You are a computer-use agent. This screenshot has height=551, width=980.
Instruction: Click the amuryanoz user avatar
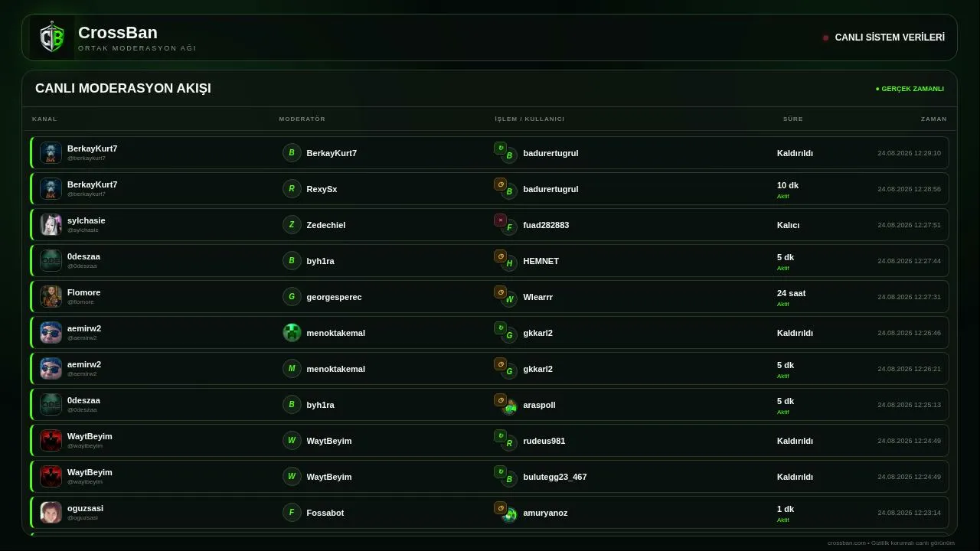[x=509, y=515]
